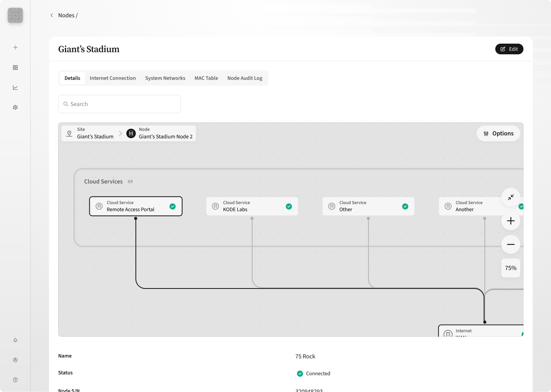551x392 pixels.
Task: Click the search magnifier icon
Action: click(66, 104)
